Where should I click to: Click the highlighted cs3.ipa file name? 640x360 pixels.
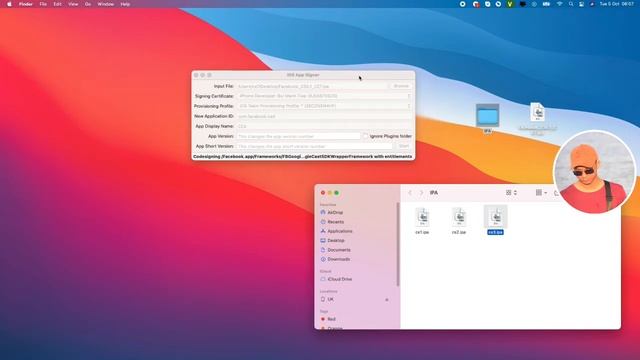point(496,232)
